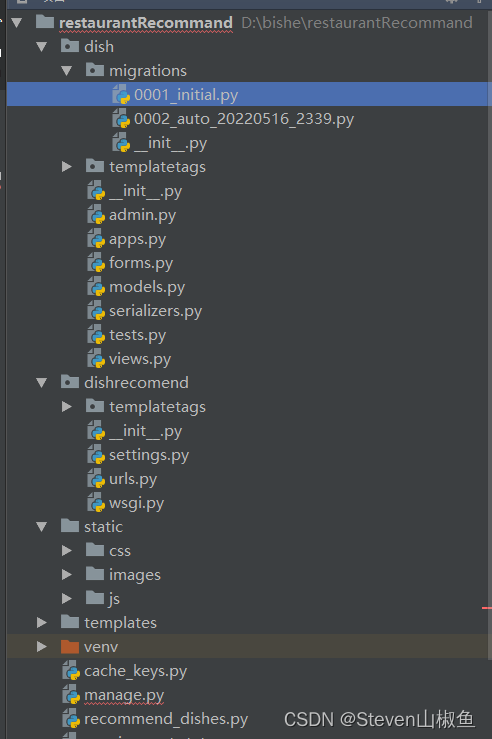Screen dimensions: 492x739
Task: Open the recommend_dishes.py file
Action: (x=166, y=719)
